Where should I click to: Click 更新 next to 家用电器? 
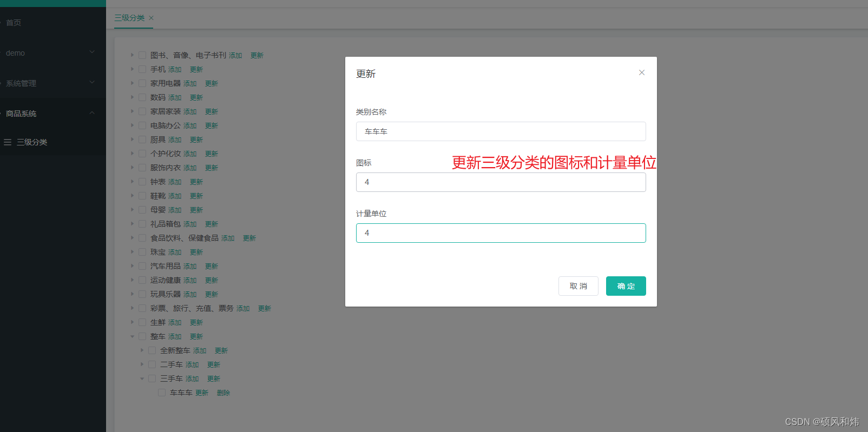pyautogui.click(x=212, y=84)
